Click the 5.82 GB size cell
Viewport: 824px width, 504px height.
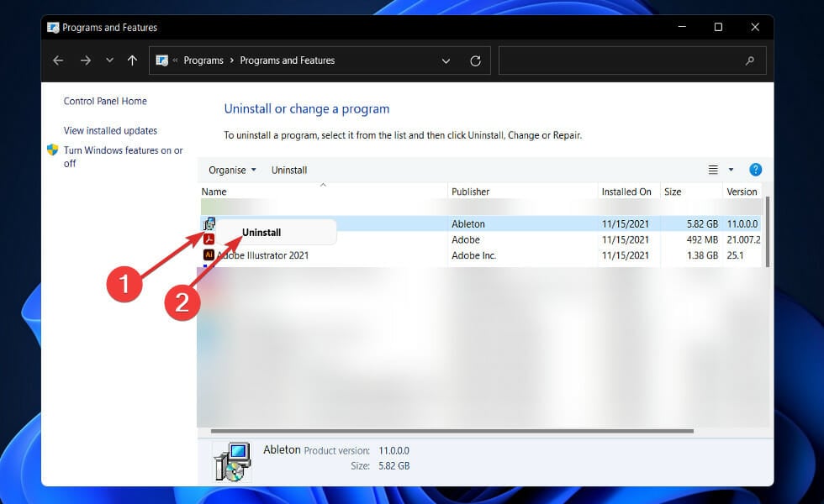pyautogui.click(x=702, y=224)
